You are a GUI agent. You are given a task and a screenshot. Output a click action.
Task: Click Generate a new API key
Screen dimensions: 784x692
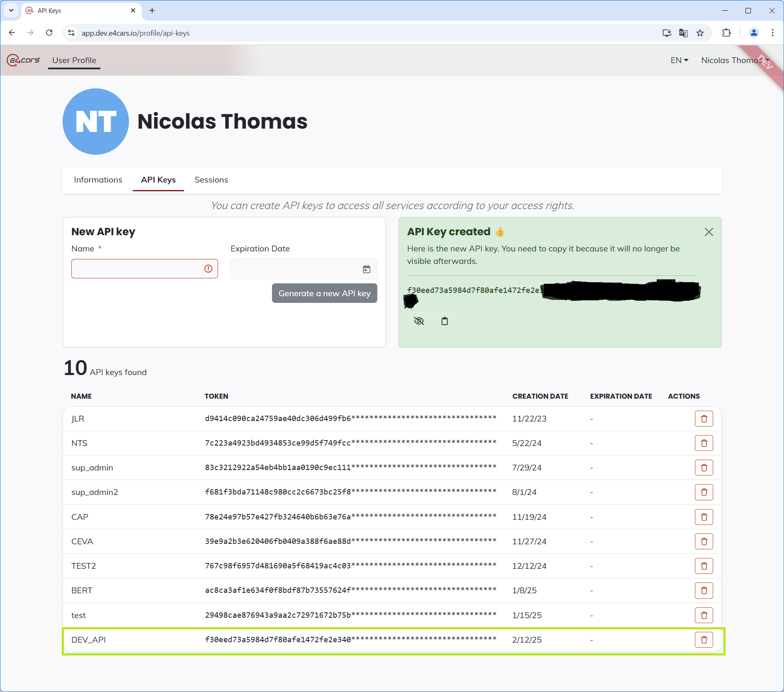point(324,293)
